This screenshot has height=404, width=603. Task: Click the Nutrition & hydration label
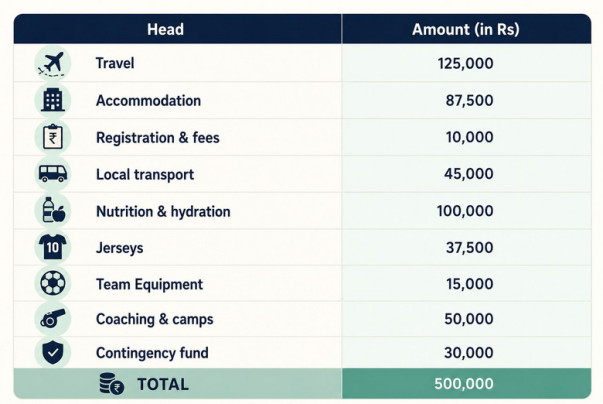click(163, 211)
